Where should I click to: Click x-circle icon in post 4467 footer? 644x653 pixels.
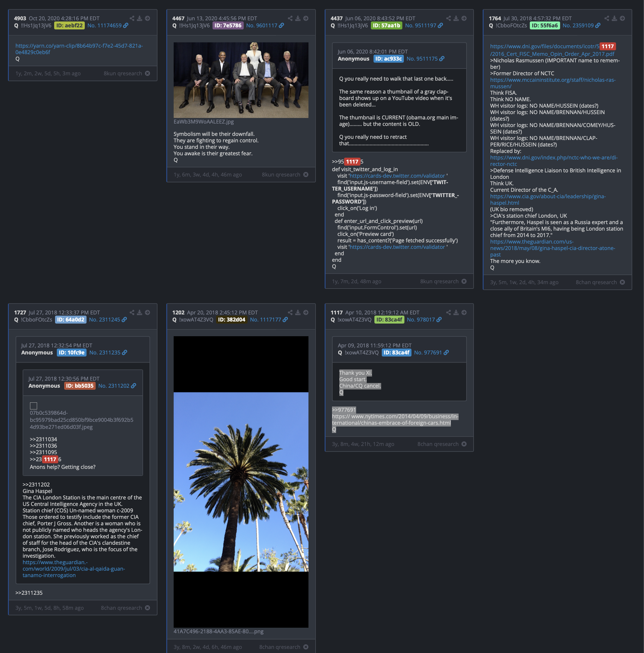coord(306,174)
